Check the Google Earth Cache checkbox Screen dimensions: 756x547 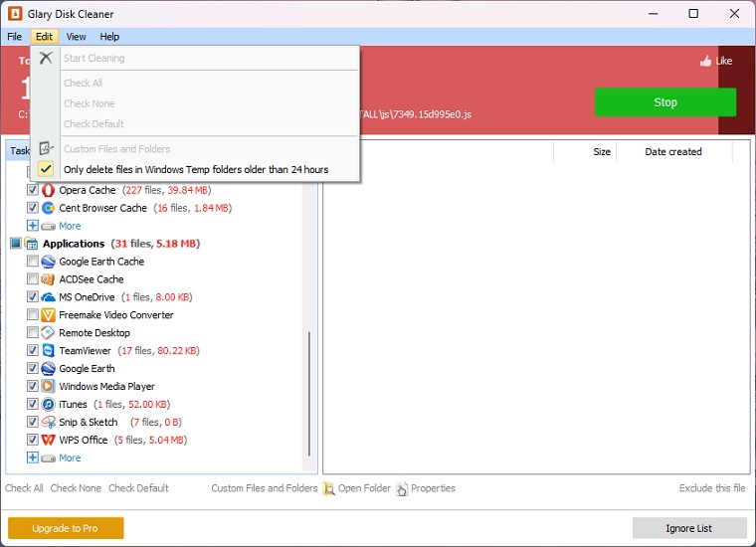coord(32,262)
